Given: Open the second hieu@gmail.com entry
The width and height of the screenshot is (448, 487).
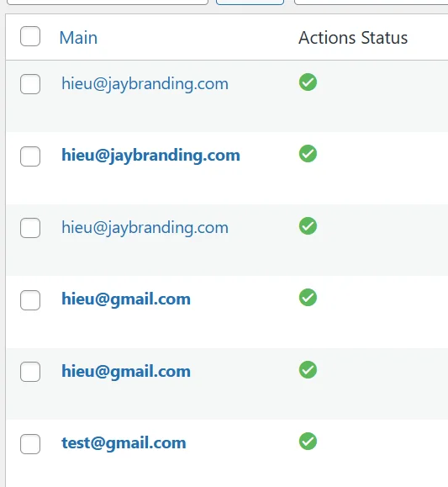Looking at the screenshot, I should (x=126, y=372).
